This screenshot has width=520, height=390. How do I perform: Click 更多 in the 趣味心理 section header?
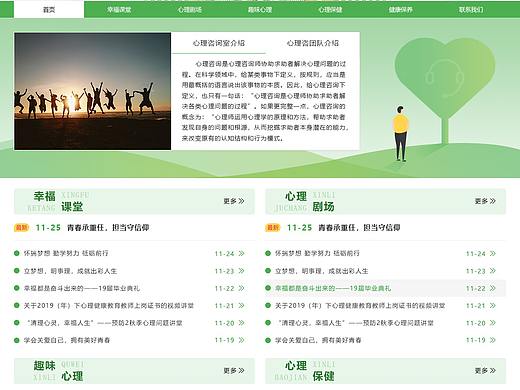point(234,370)
